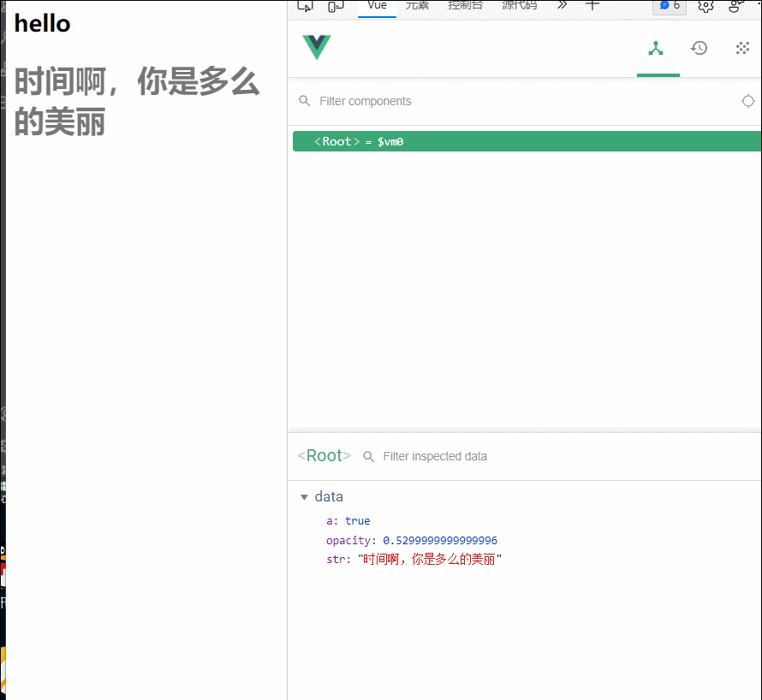762x700 pixels.
Task: Open the Vue components tree view
Action: coord(656,48)
